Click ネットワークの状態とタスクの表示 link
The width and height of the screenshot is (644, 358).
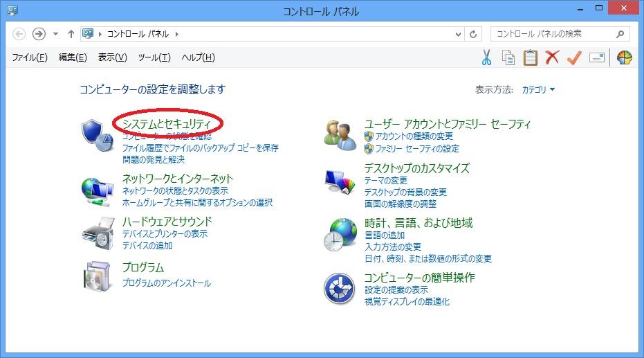point(175,190)
